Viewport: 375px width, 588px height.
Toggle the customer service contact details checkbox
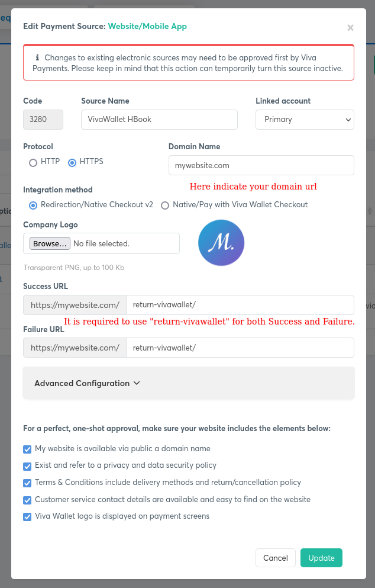[x=27, y=500]
